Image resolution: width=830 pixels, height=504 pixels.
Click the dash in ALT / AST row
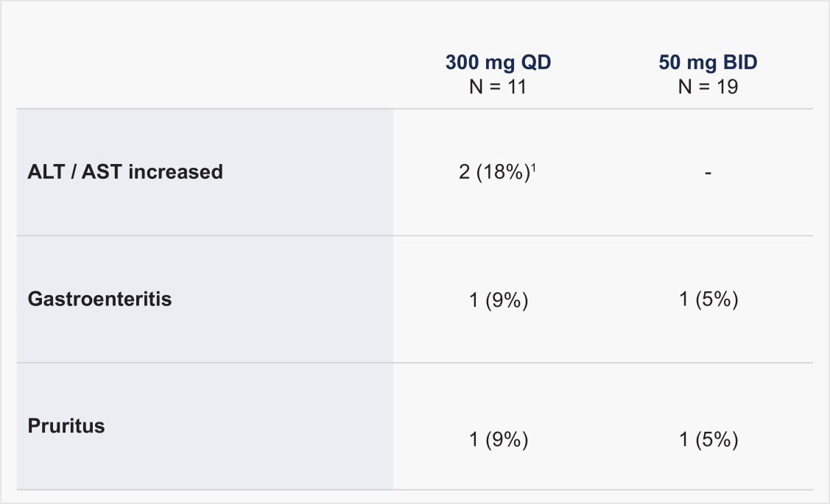[708, 174]
